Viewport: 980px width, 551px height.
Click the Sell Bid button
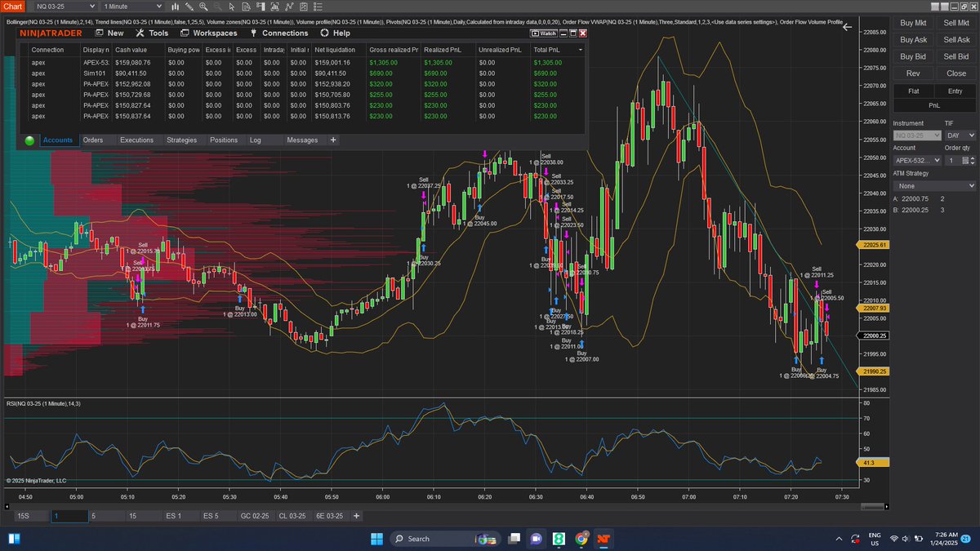pos(956,57)
